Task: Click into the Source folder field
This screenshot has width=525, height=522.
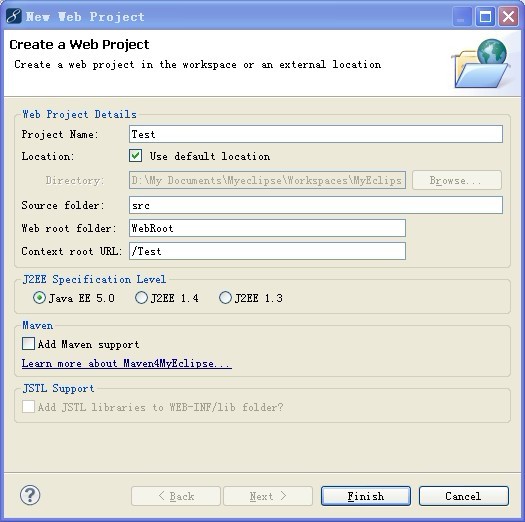Action: (316, 205)
